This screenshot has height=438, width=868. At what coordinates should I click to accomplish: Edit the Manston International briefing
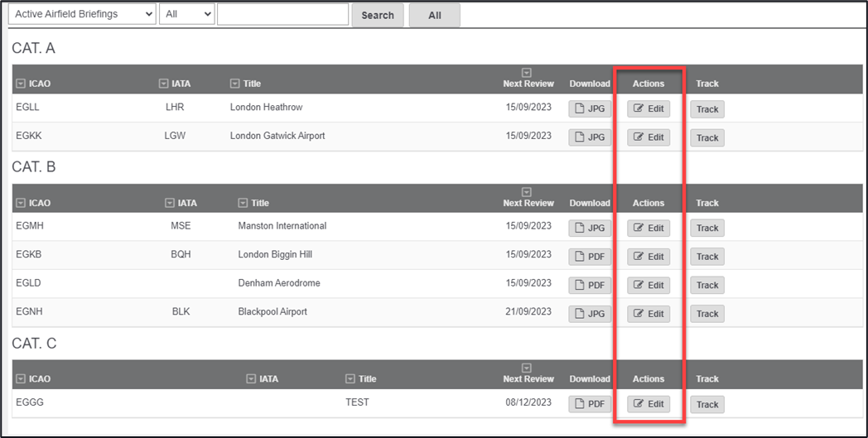point(649,229)
